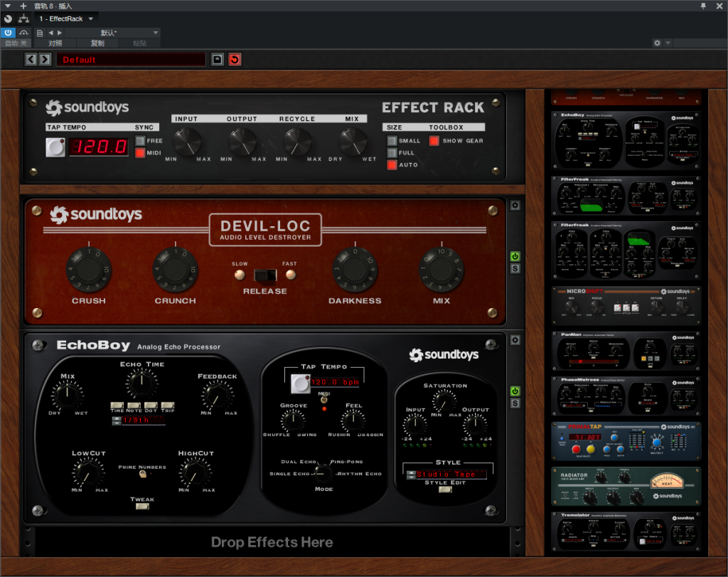
Task: Open plugin settings gear icon
Action: [657, 43]
